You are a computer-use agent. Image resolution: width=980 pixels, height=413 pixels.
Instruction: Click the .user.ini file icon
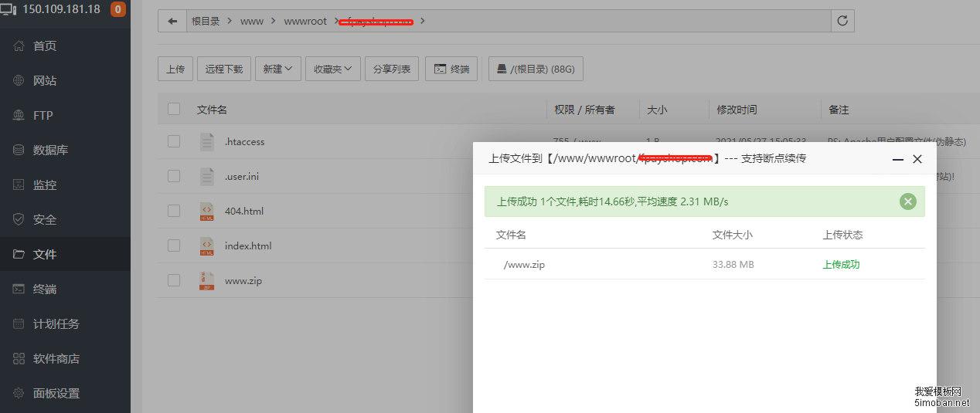(x=206, y=177)
